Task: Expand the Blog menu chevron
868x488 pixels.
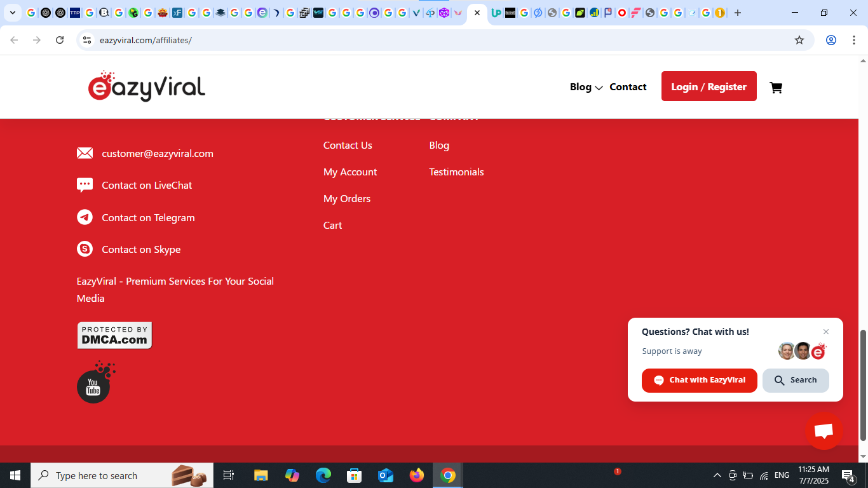Action: [x=599, y=88]
